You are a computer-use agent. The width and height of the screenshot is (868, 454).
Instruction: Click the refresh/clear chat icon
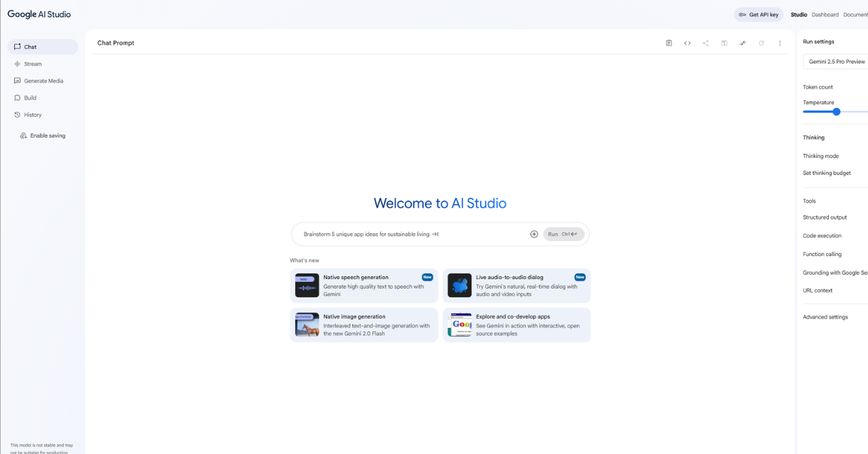point(762,43)
